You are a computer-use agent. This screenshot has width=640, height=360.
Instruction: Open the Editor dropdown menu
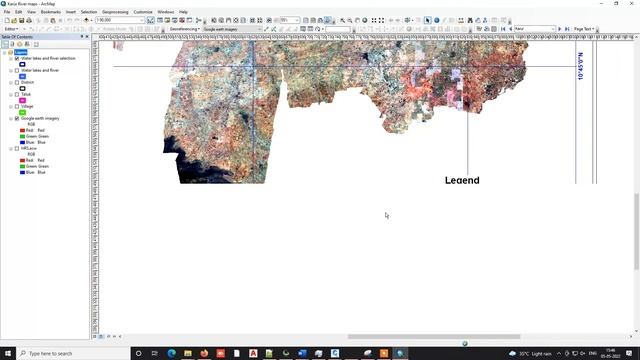(11, 29)
